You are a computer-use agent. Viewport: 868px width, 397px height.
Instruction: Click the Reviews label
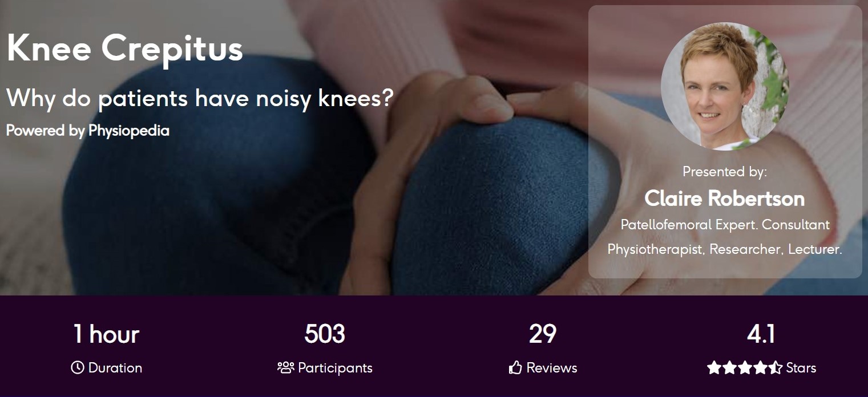(552, 368)
